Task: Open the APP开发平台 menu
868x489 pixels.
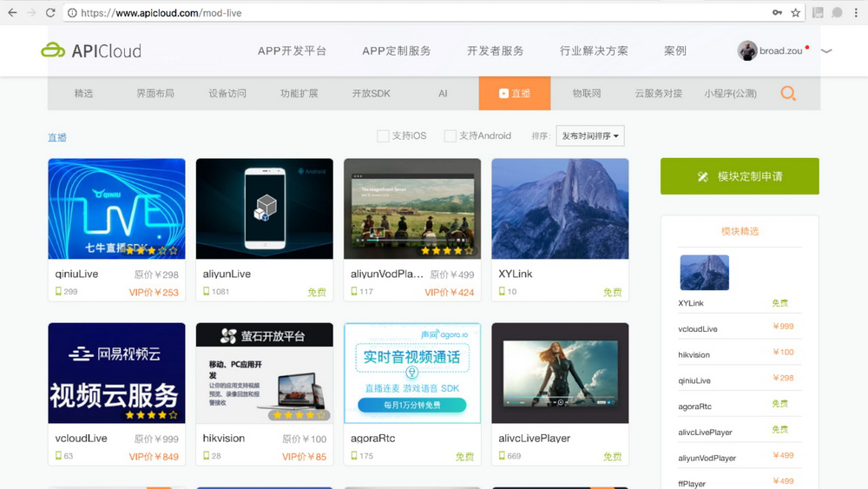Action: point(292,51)
